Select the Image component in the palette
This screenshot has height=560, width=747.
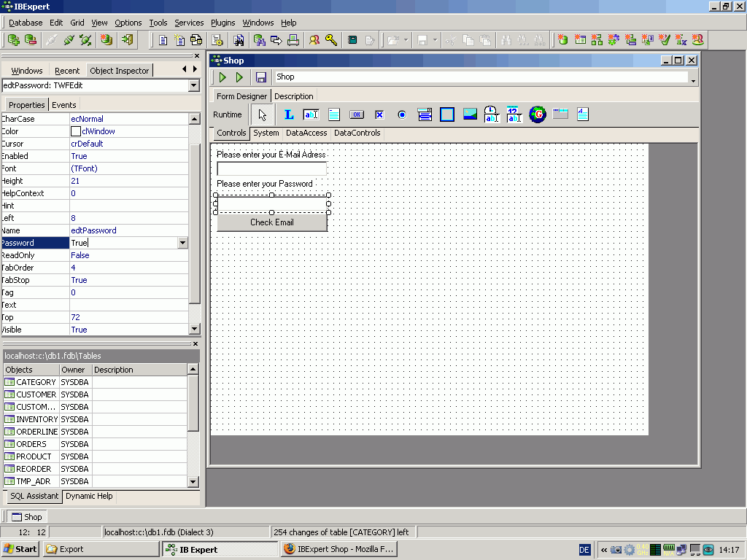coord(470,114)
